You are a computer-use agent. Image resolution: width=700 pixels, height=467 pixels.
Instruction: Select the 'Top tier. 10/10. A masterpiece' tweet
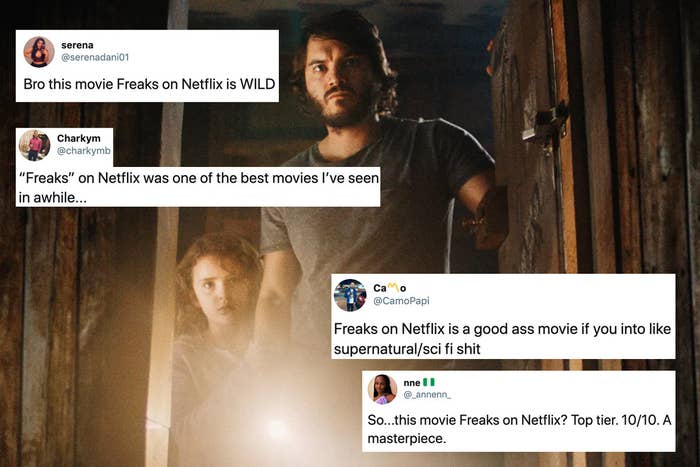pos(519,429)
